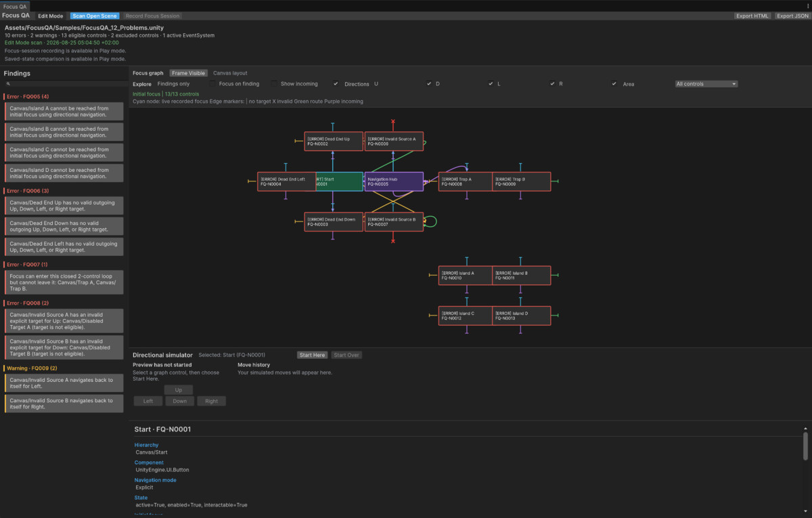Toggle the U direction checkbox
This screenshot has height=518, width=812.
(x=429, y=84)
